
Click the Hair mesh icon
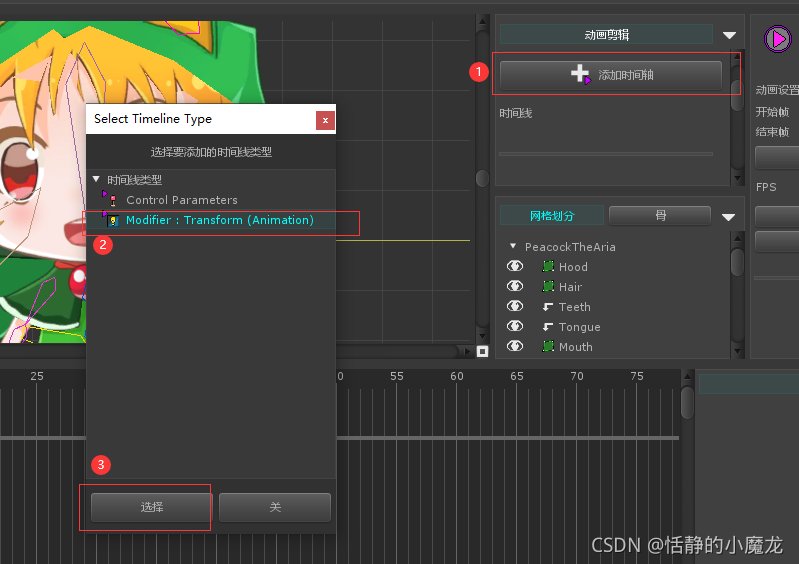[548, 286]
